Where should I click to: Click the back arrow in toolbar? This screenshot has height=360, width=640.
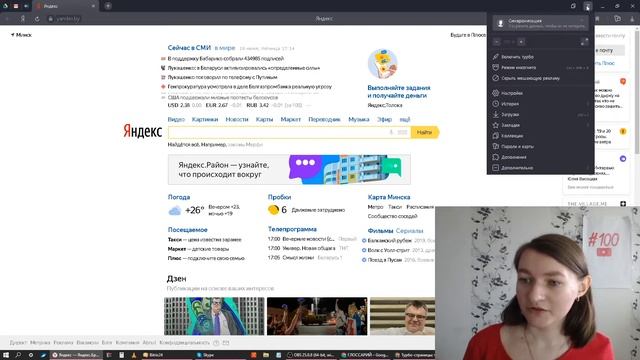point(7,19)
